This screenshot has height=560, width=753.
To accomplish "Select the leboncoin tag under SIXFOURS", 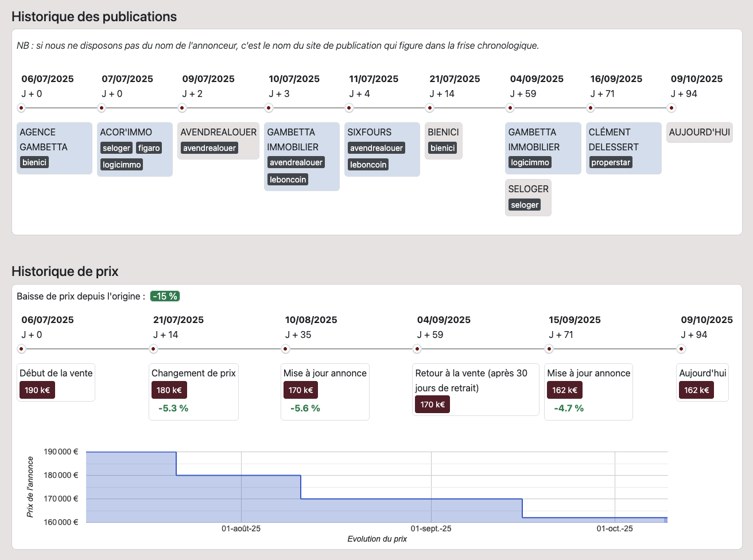I will 368,165.
